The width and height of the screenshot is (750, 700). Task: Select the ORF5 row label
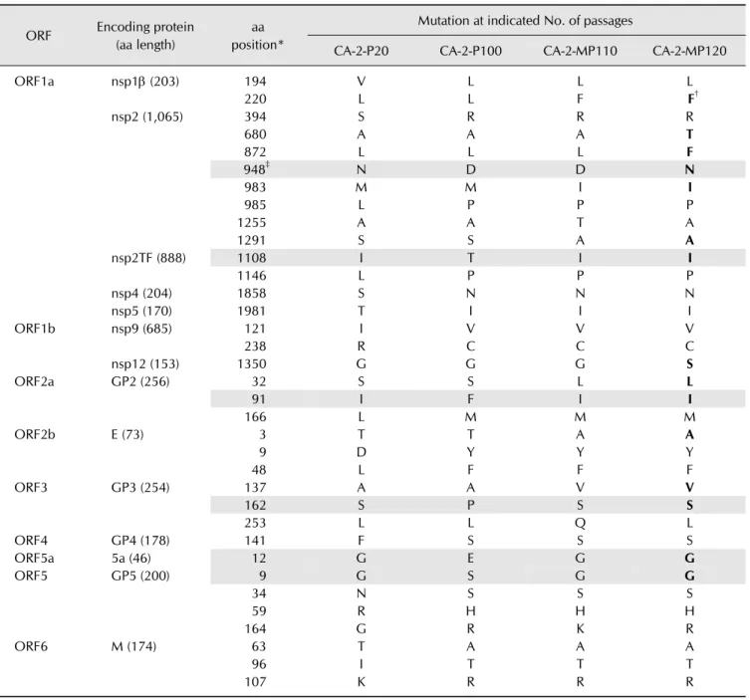[x=31, y=576]
